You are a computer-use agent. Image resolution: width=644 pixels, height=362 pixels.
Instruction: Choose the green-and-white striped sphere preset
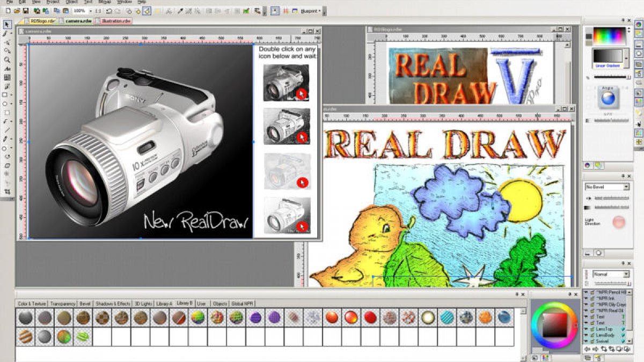[83, 337]
